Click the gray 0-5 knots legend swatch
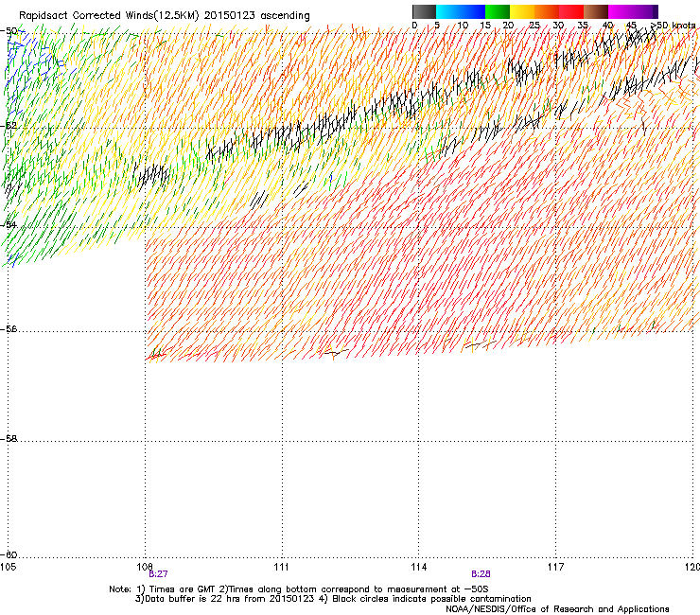 click(x=424, y=11)
